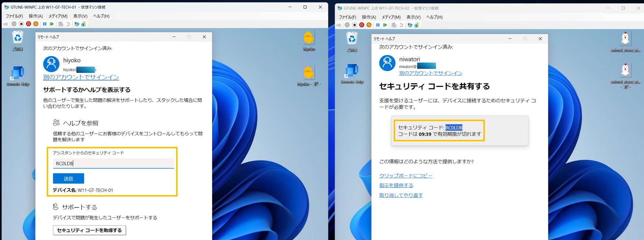Screen dimensions: 644x240
Task: Click grey Start power icon in W11-GT-TECH-02 toolbar
Action: pos(347,25)
